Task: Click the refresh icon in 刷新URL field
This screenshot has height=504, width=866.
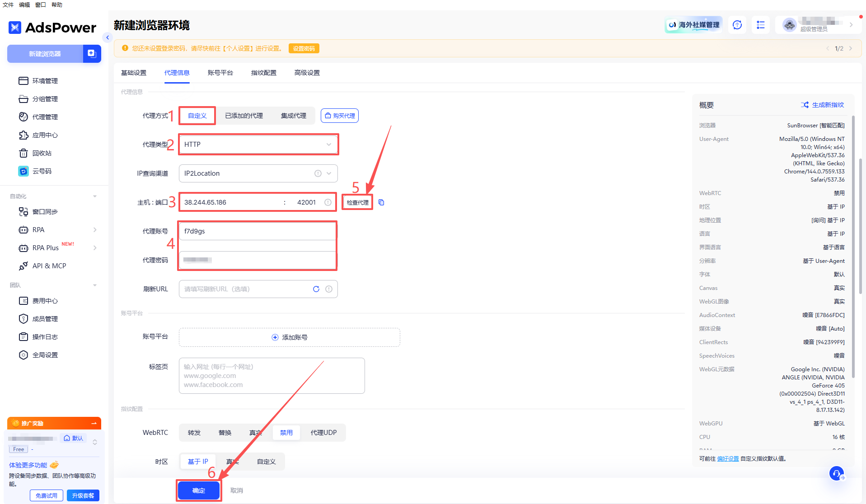Action: (316, 289)
